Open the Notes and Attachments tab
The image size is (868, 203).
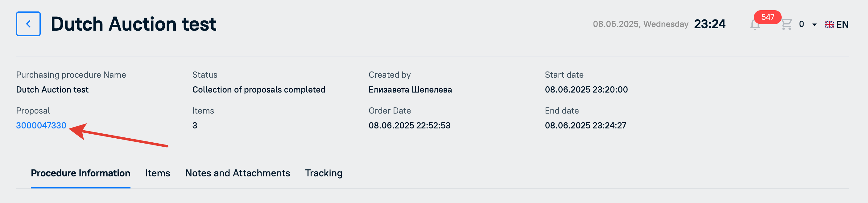point(238,173)
